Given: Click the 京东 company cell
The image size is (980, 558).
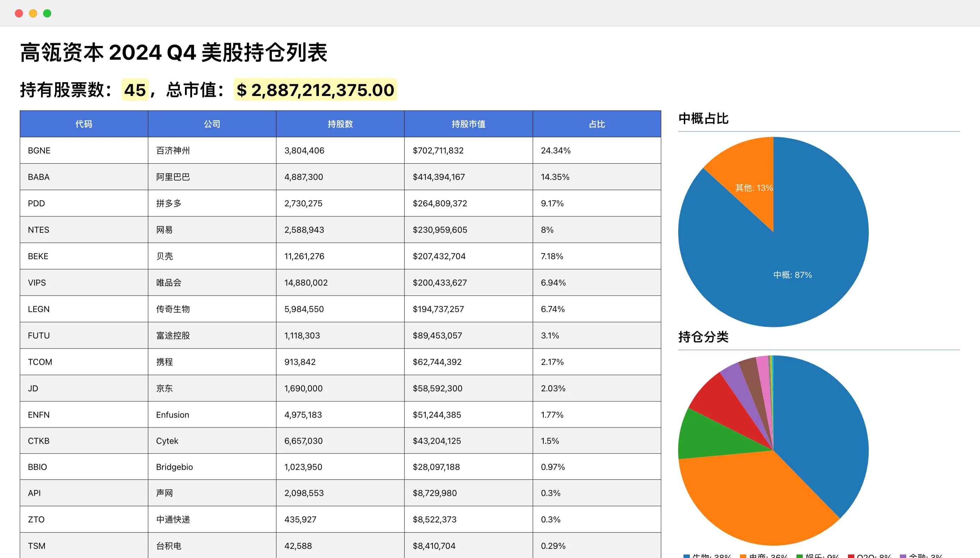Looking at the screenshot, I should 212,388.
